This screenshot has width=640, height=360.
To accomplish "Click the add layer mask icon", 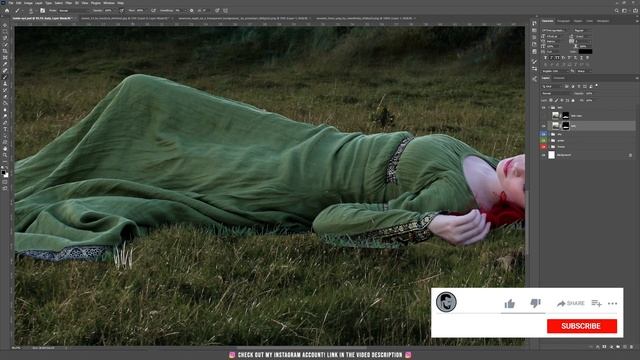I will (x=604, y=347).
